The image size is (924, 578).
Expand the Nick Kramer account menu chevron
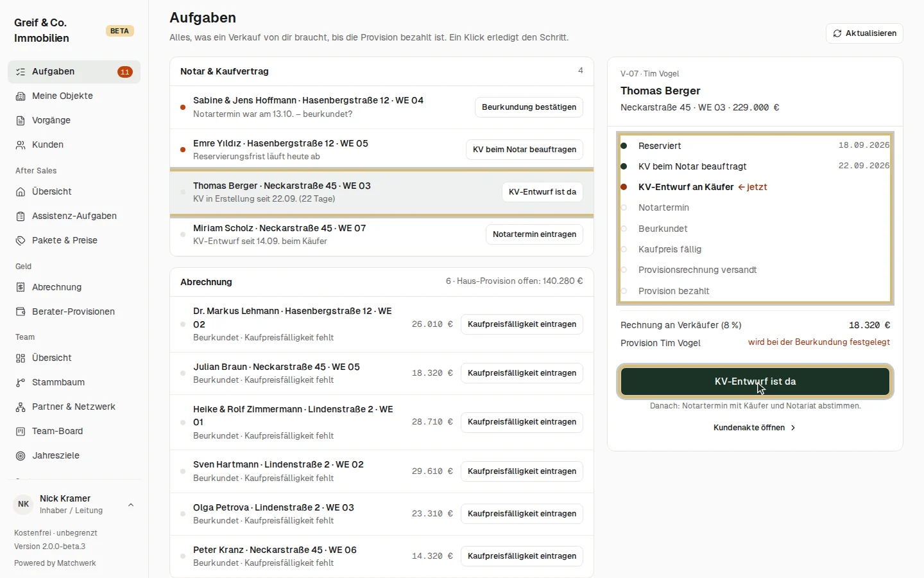(131, 505)
